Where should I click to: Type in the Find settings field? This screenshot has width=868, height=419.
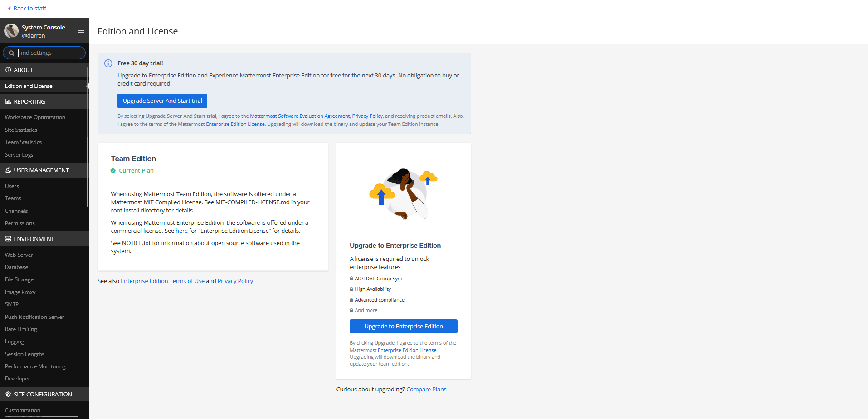point(49,53)
